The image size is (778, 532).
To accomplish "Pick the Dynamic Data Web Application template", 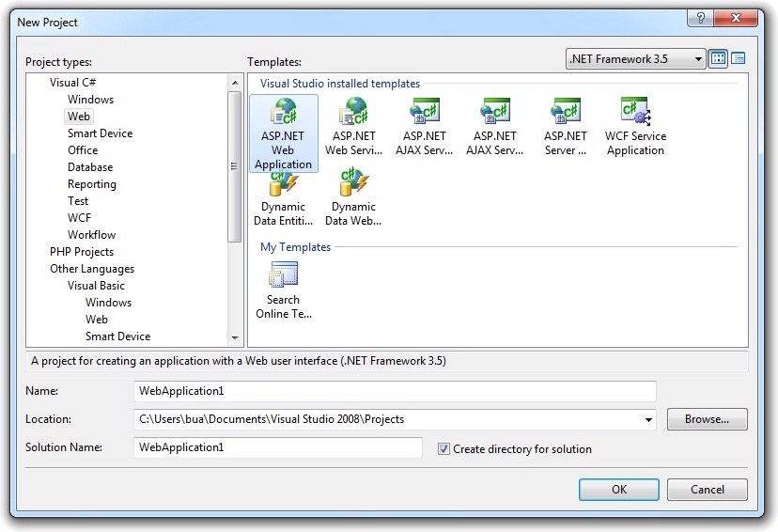I will pyautogui.click(x=353, y=197).
